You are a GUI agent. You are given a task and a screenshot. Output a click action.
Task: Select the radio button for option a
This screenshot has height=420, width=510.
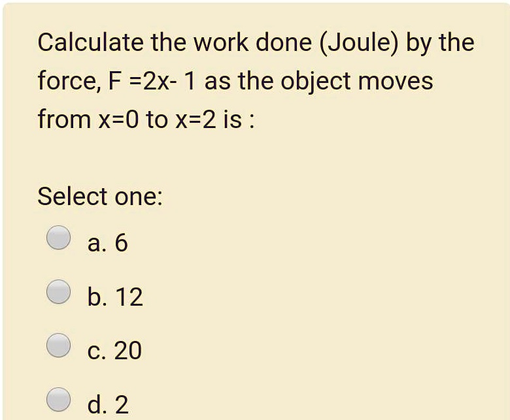[59, 238]
